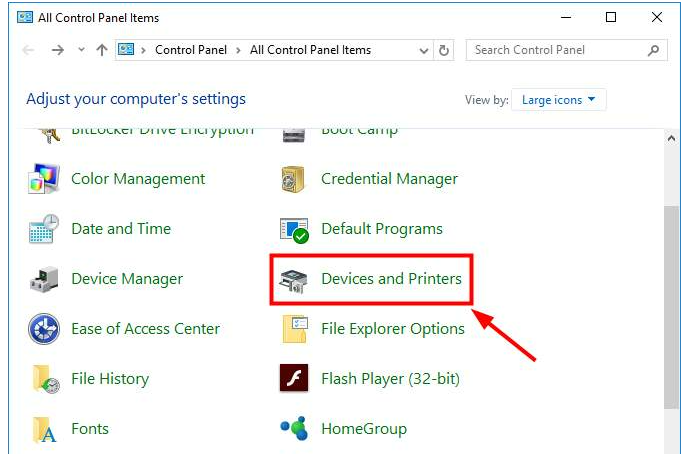Click the Default Programs icon
Image resolution: width=684 pixels, height=454 pixels.
pos(294,230)
